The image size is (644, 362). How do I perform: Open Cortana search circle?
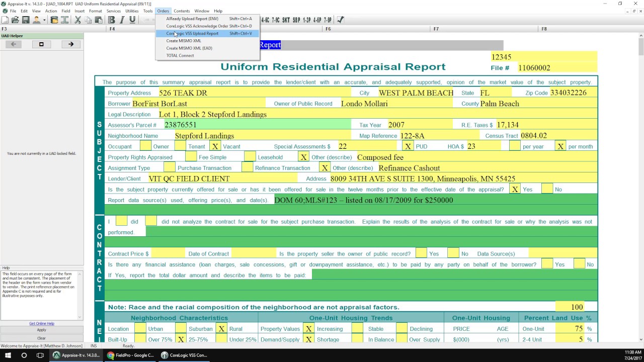click(x=24, y=355)
